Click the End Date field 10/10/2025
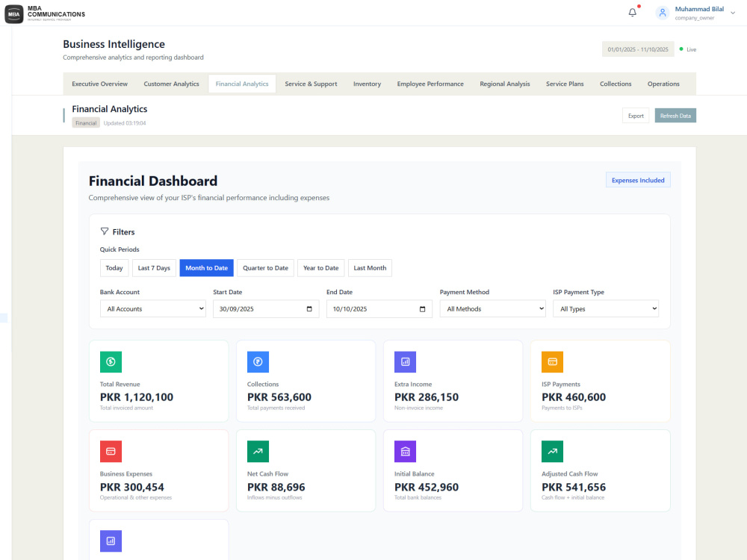This screenshot has height=560, width=747. pyautogui.click(x=379, y=309)
